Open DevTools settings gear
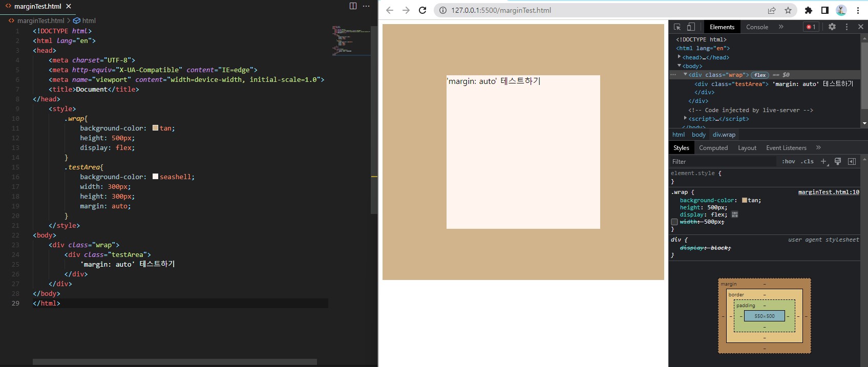 pyautogui.click(x=832, y=27)
